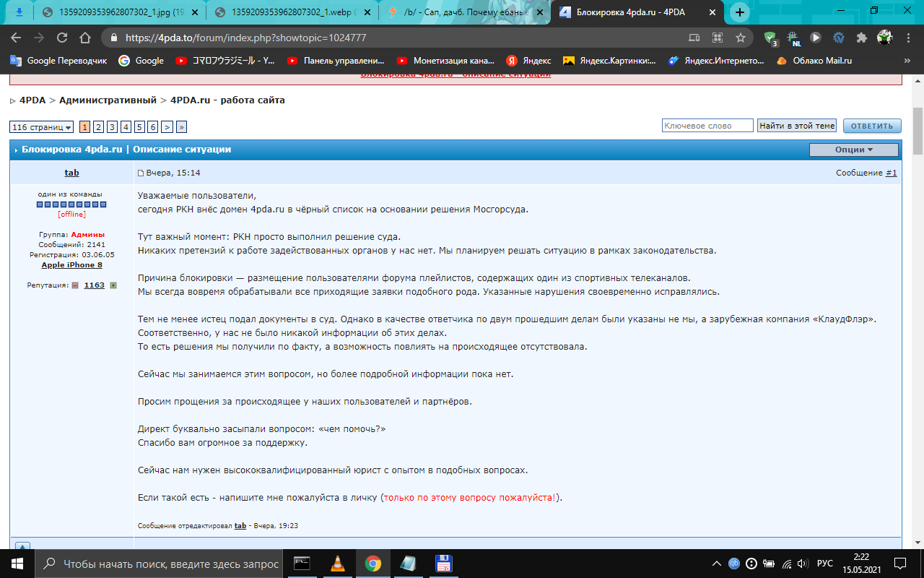This screenshot has width=924, height=578.
Task: Open the browser home page icon
Action: (x=85, y=38)
